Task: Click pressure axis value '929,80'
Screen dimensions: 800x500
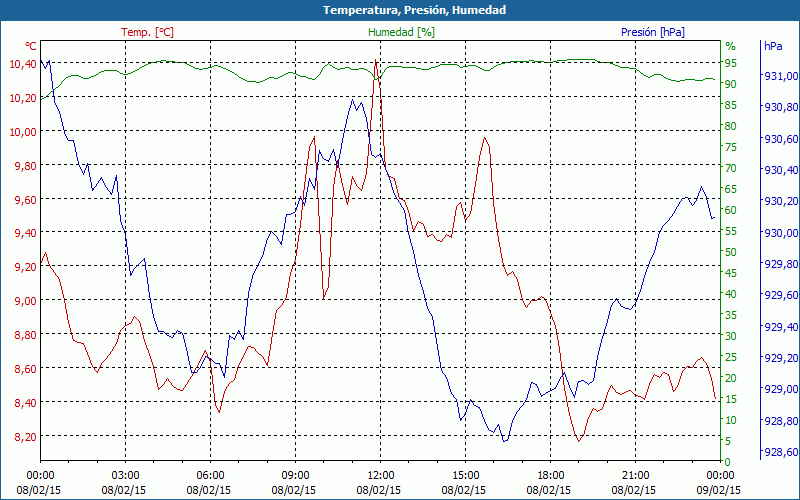Action: point(781,263)
